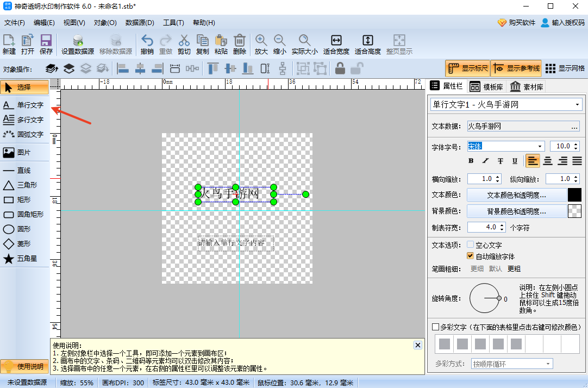Adjust the 制表符宽 4.0 stepper

pyautogui.click(x=502, y=227)
